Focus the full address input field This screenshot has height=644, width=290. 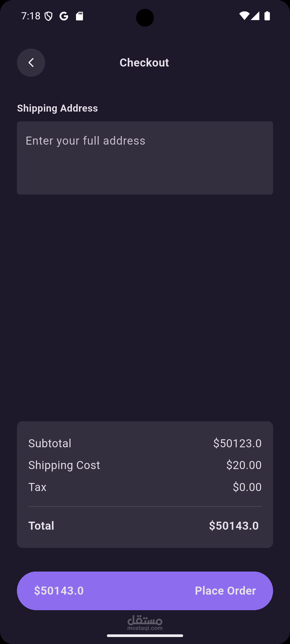click(x=145, y=158)
